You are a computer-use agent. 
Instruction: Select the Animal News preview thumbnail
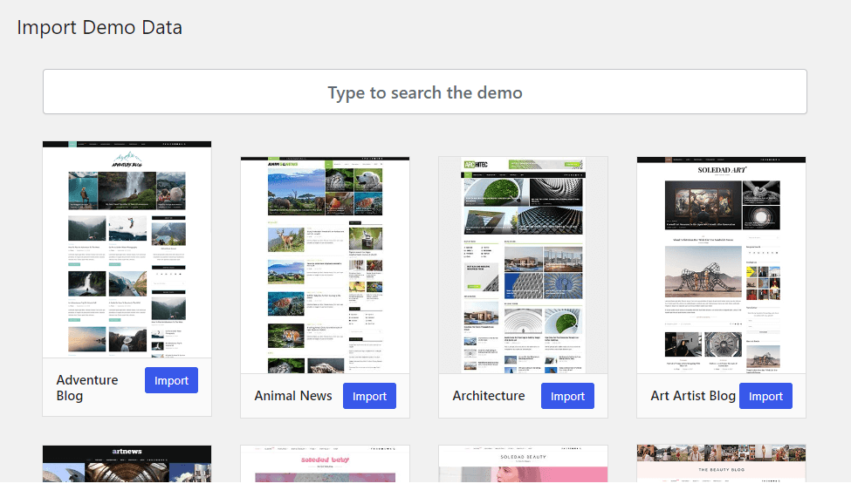point(325,265)
